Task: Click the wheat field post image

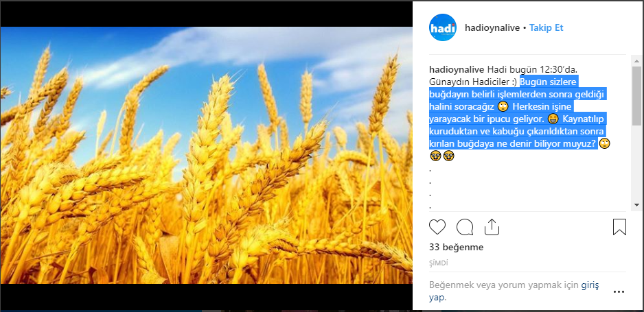Action: pyautogui.click(x=206, y=156)
